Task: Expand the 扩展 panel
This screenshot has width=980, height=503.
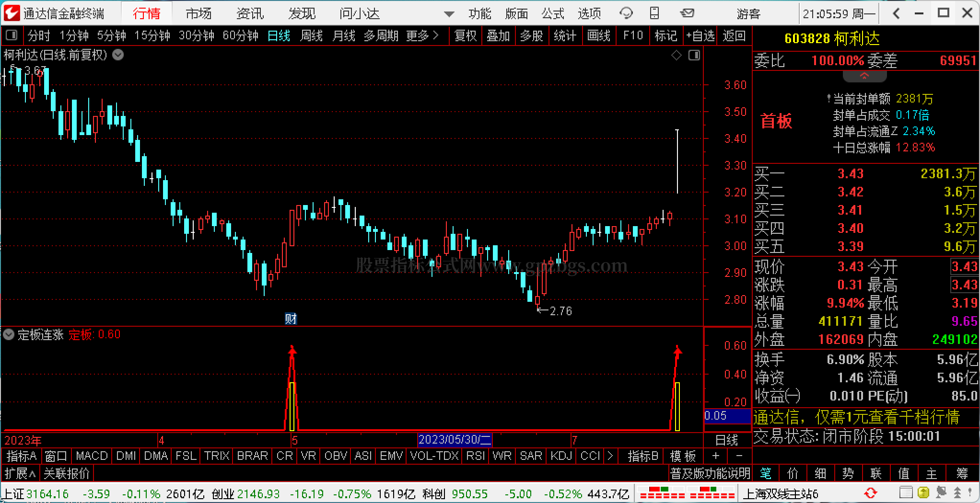Action: (x=20, y=474)
